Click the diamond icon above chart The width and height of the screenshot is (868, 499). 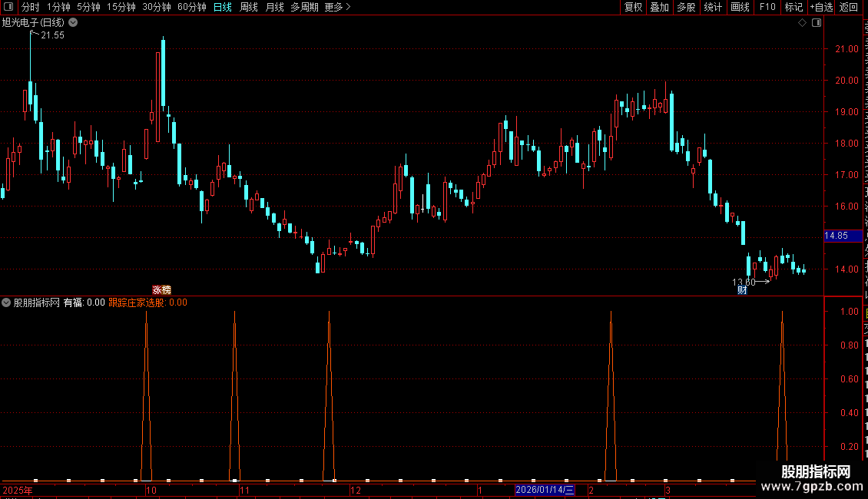tap(802, 23)
